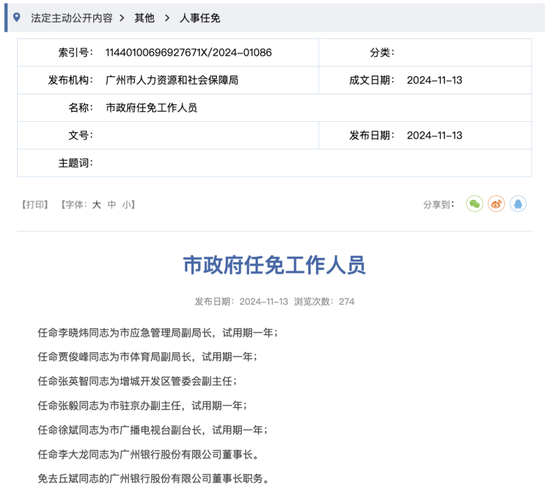
Task: Click the 主题词 label
Action: point(75,163)
